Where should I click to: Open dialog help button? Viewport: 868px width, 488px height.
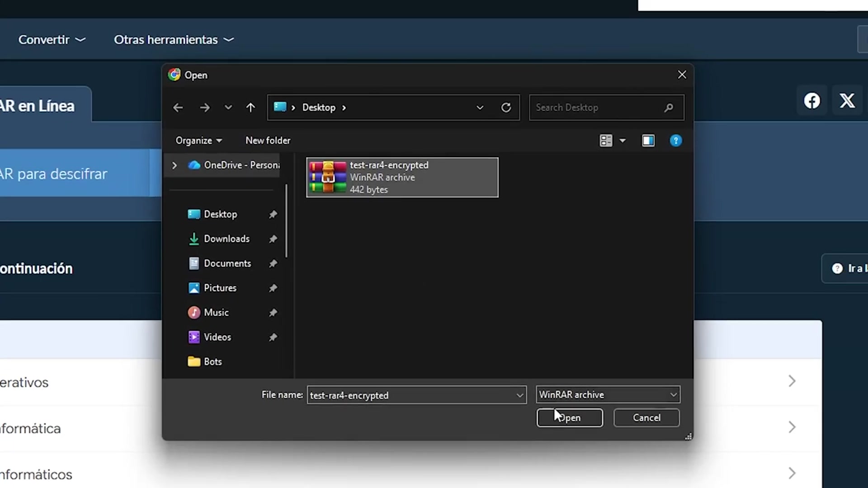click(x=675, y=141)
